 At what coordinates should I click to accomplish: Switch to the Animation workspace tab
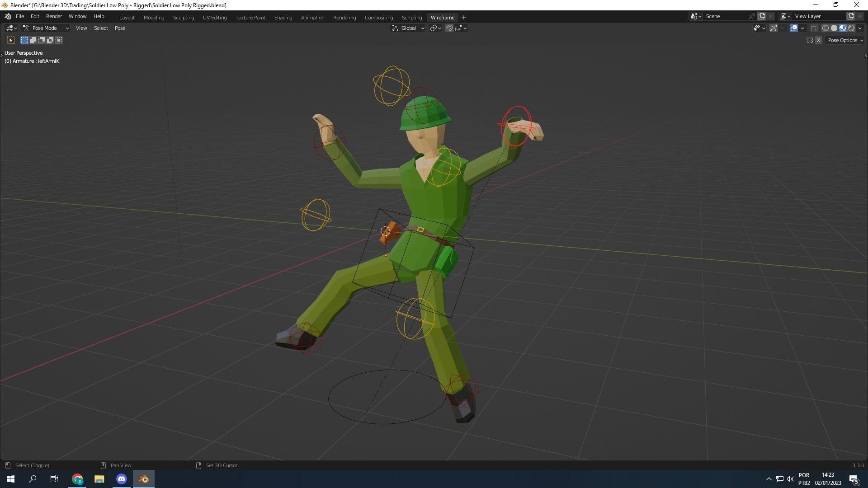pos(312,17)
